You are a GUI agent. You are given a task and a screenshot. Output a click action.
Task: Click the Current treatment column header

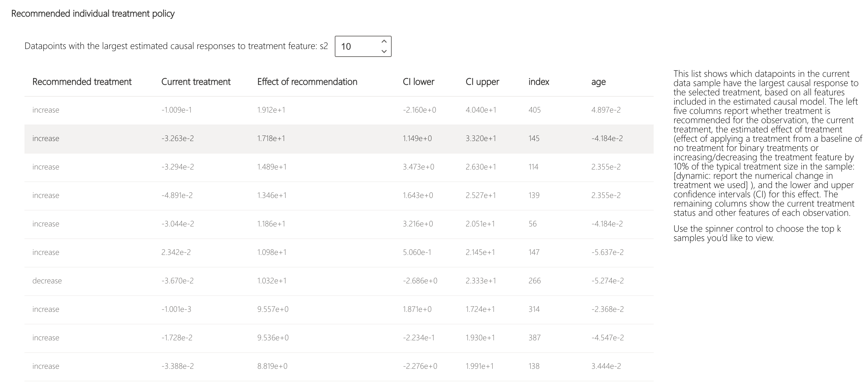[196, 82]
